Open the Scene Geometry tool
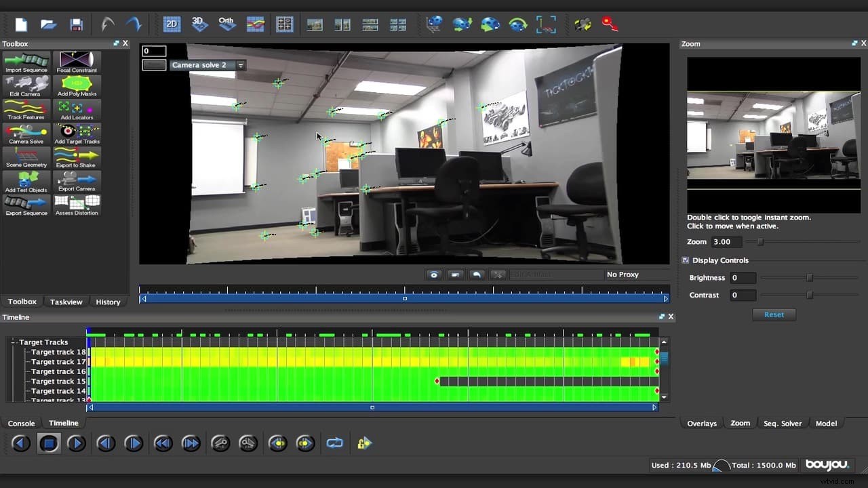Viewport: 868px width, 488px height. click(x=26, y=157)
